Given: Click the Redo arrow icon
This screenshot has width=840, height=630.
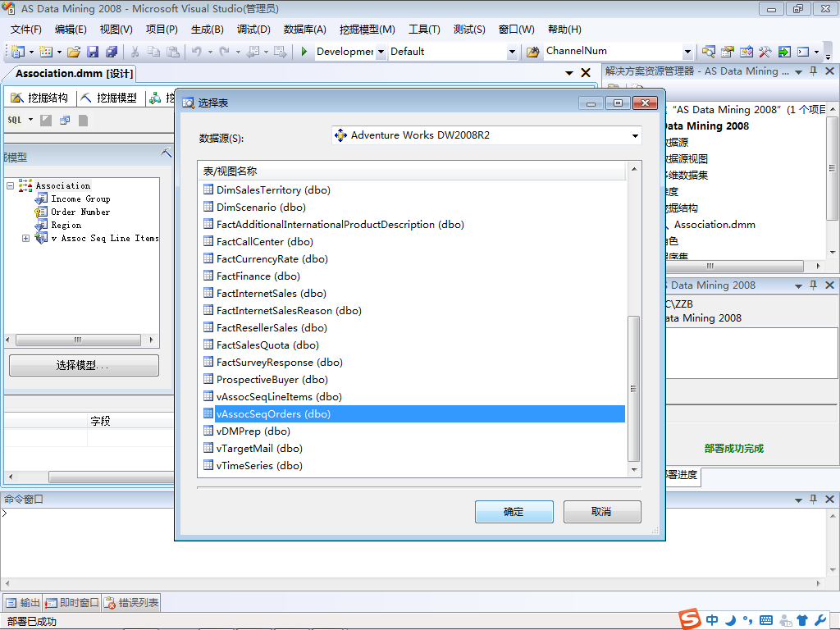Looking at the screenshot, I should 225,52.
